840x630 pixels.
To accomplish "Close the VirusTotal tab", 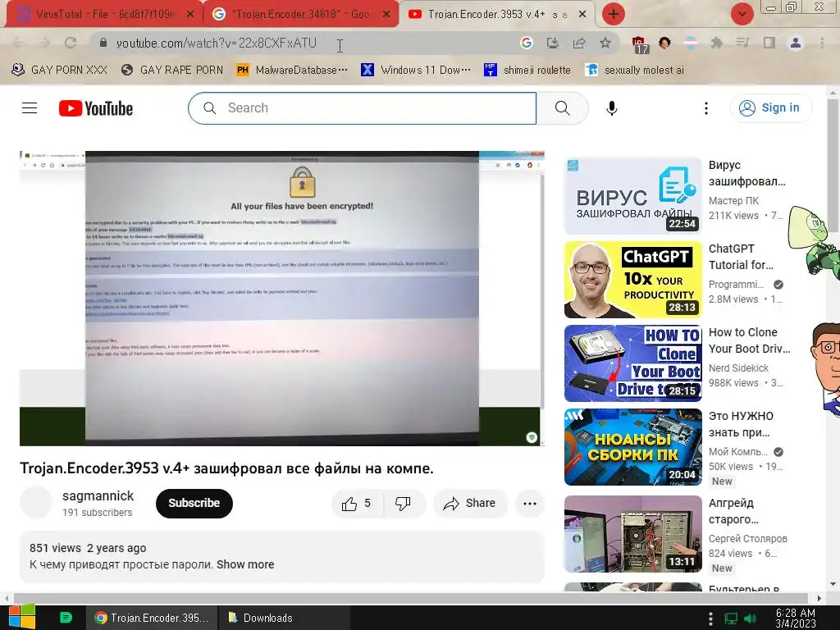I will 190,15.
